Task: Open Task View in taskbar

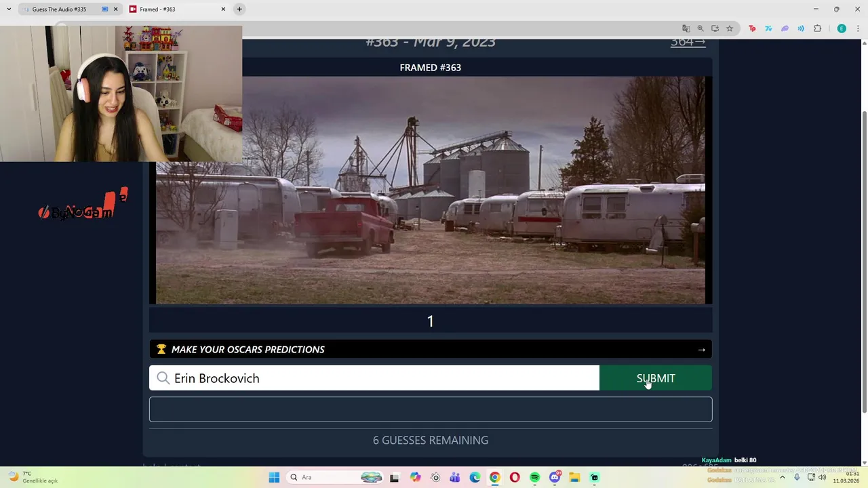Action: pyautogui.click(x=394, y=477)
